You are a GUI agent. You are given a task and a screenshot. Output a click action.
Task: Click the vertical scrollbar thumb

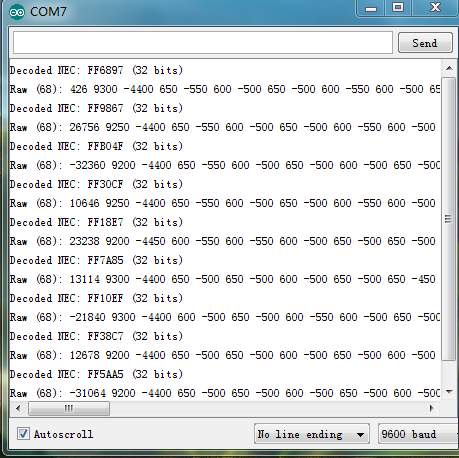pyautogui.click(x=449, y=219)
